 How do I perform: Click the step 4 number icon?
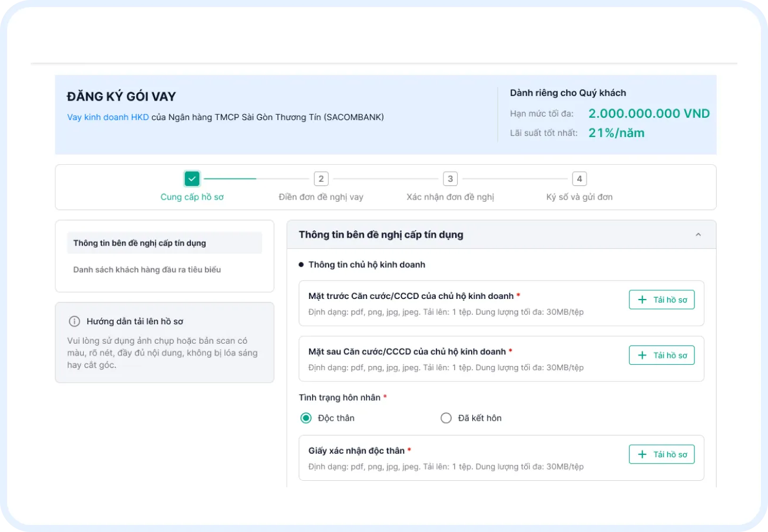point(580,179)
